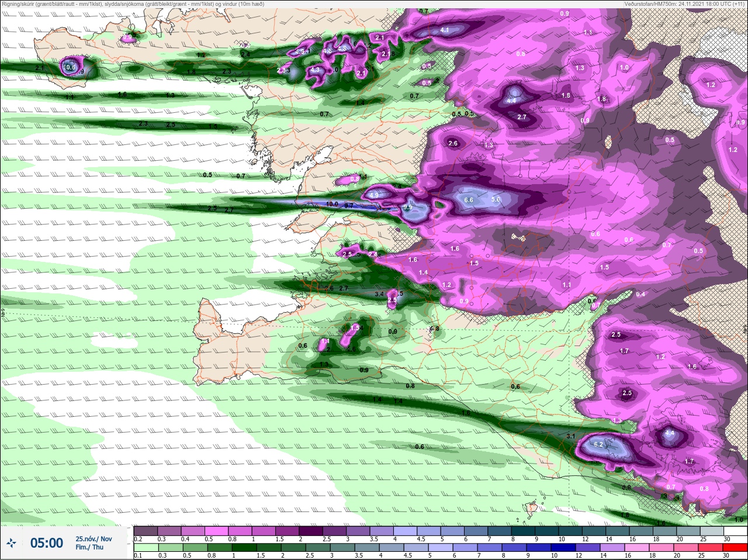748x560 pixels.
Task: Click the 3.4 rain value on the map
Action: [x=379, y=294]
